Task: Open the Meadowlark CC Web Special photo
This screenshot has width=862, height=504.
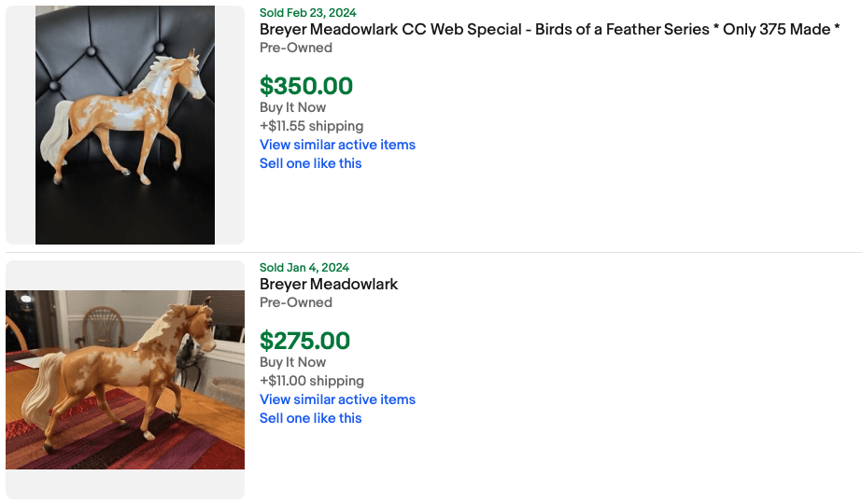Action: pos(125,125)
